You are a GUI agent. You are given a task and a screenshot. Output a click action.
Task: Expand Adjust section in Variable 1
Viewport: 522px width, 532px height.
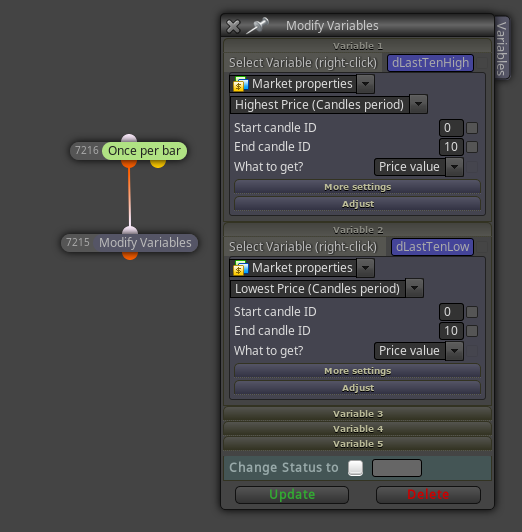pos(357,204)
